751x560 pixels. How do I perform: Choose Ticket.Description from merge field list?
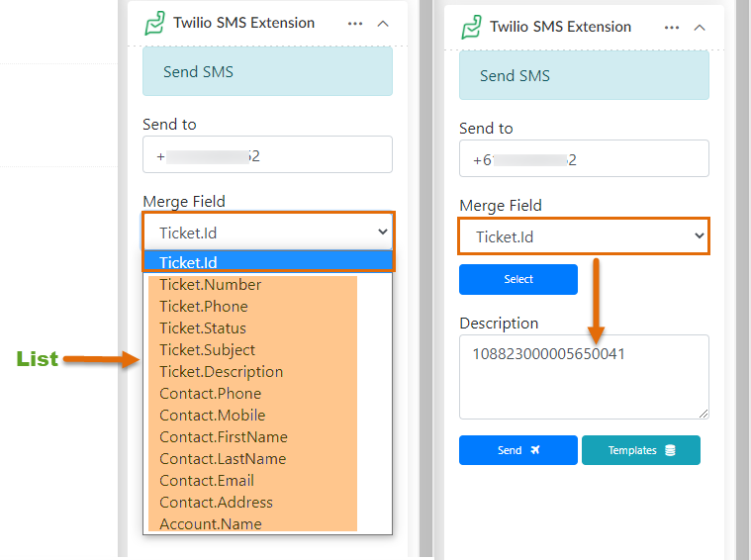click(x=268, y=372)
